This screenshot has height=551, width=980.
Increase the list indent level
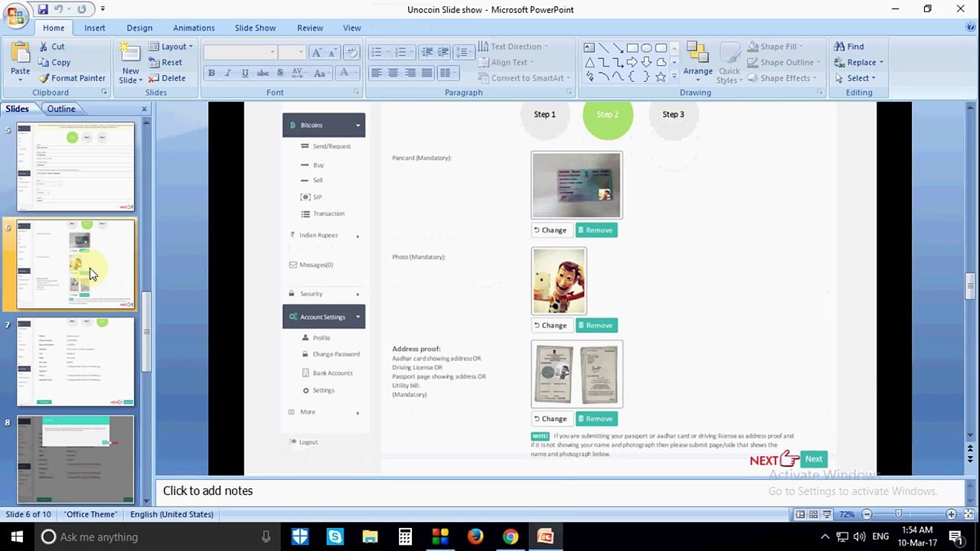tap(443, 52)
